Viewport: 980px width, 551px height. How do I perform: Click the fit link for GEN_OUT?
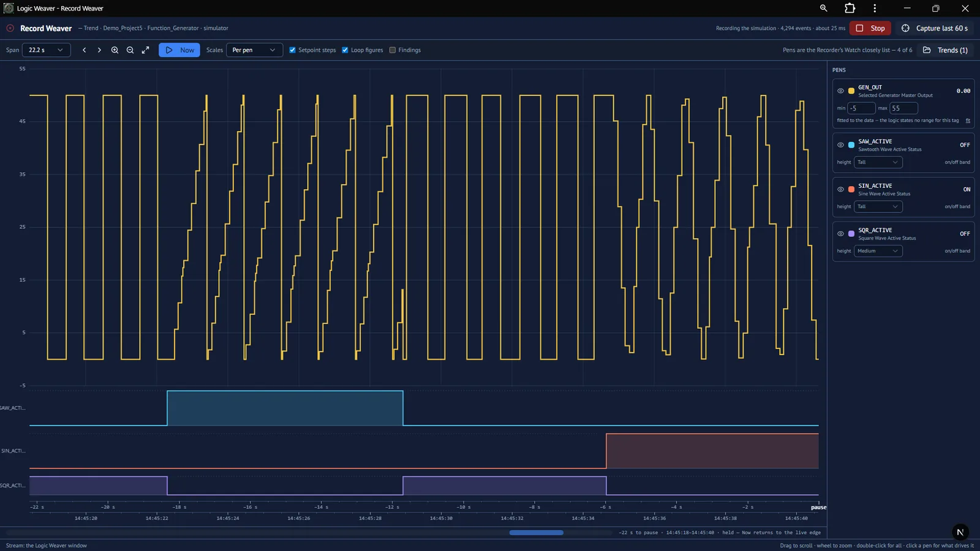[x=968, y=121]
